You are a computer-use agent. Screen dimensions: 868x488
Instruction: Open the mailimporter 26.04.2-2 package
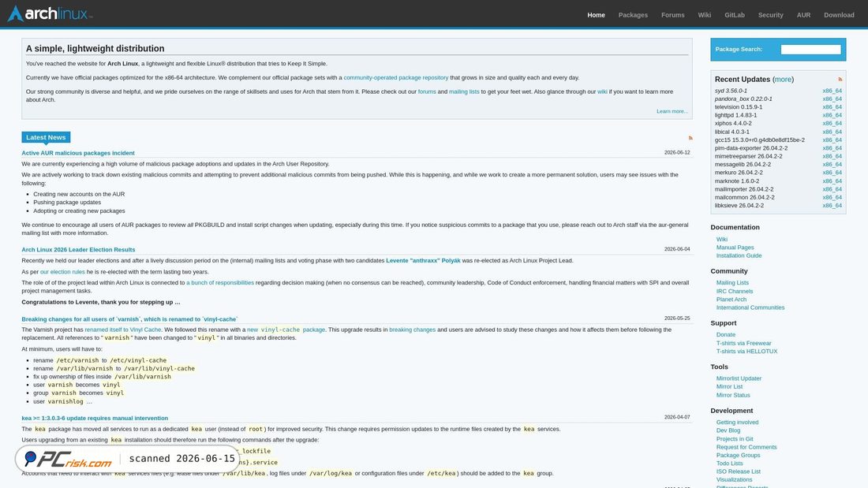tap(744, 189)
